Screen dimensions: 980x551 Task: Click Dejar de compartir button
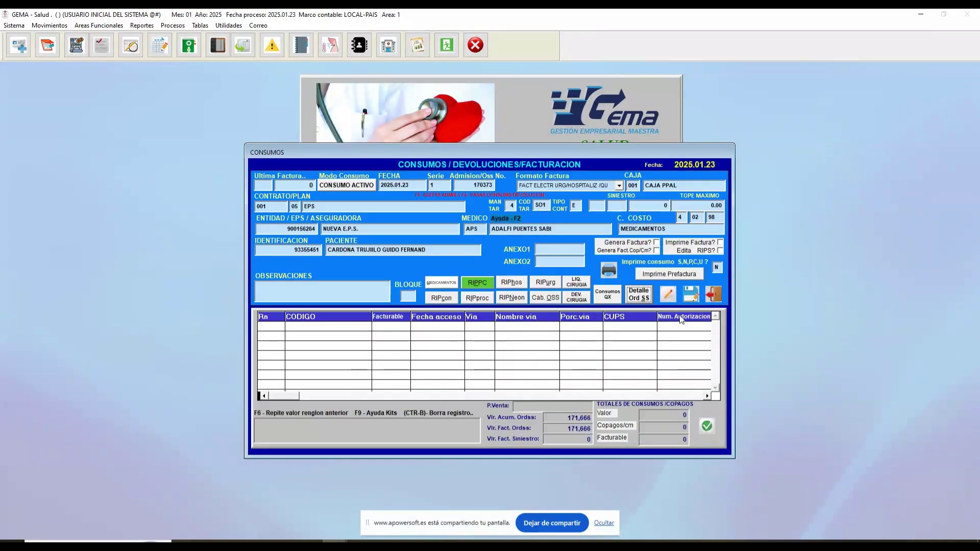[552, 523]
